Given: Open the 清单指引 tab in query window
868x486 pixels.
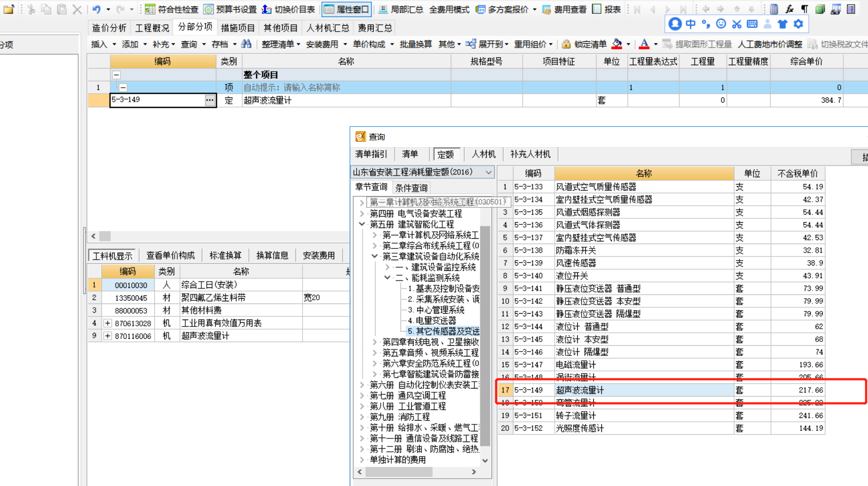Looking at the screenshot, I should tap(371, 154).
